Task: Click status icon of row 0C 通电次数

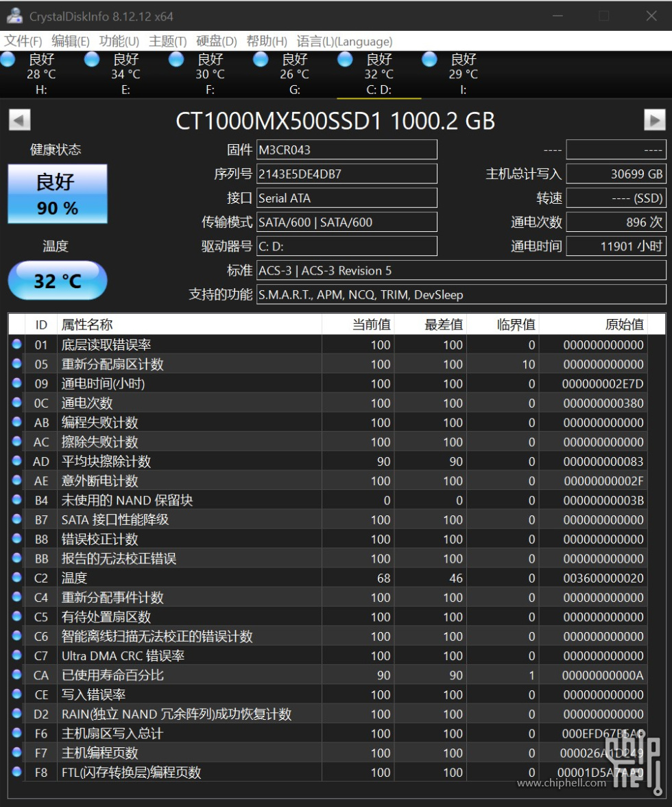Action: click(17, 402)
